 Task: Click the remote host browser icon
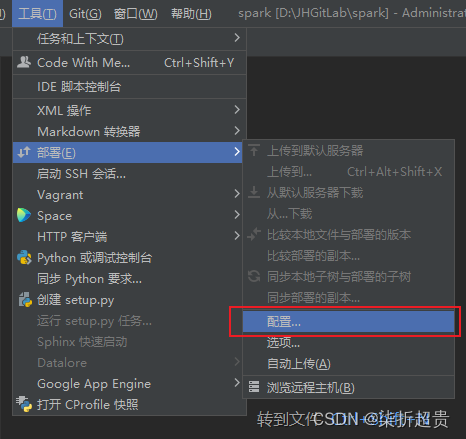[x=254, y=387]
